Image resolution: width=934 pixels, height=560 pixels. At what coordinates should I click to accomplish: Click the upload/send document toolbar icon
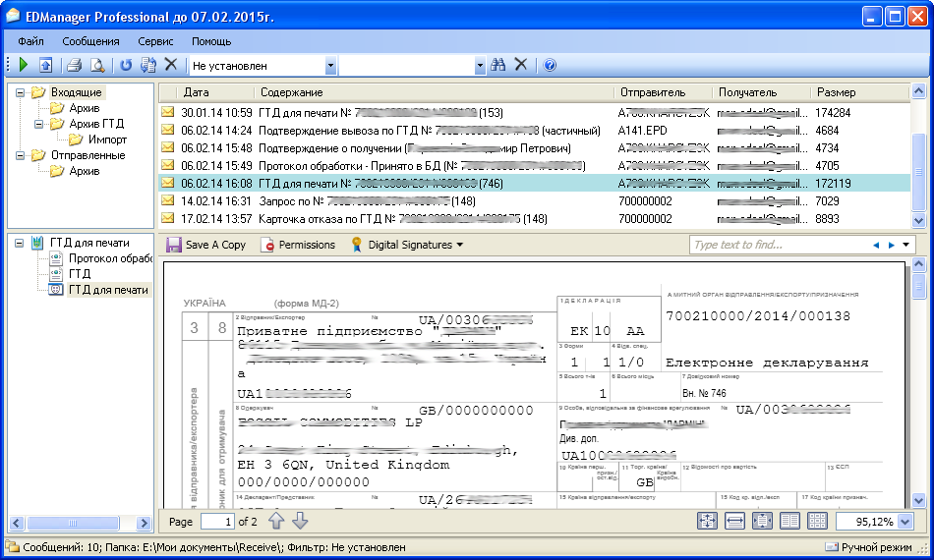pyautogui.click(x=46, y=65)
